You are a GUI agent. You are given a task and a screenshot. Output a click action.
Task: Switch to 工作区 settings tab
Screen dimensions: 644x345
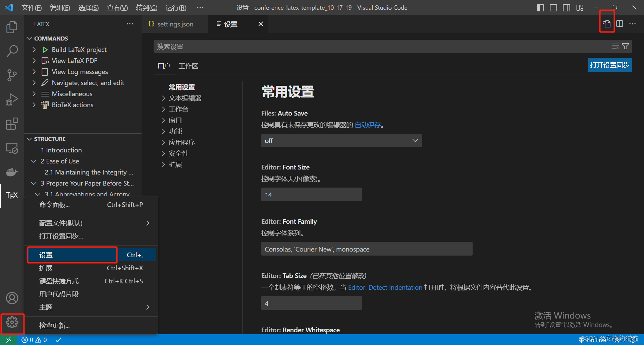click(x=188, y=66)
